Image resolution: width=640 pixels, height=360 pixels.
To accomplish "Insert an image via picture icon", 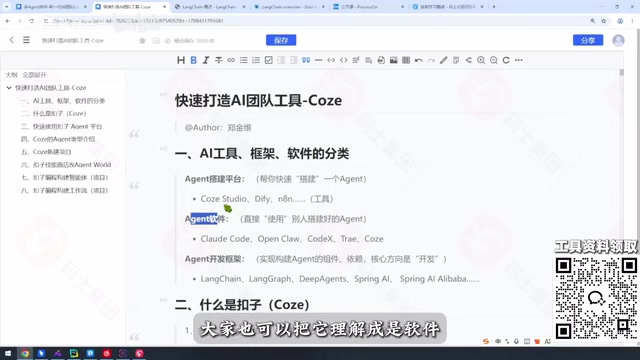I will (393, 60).
